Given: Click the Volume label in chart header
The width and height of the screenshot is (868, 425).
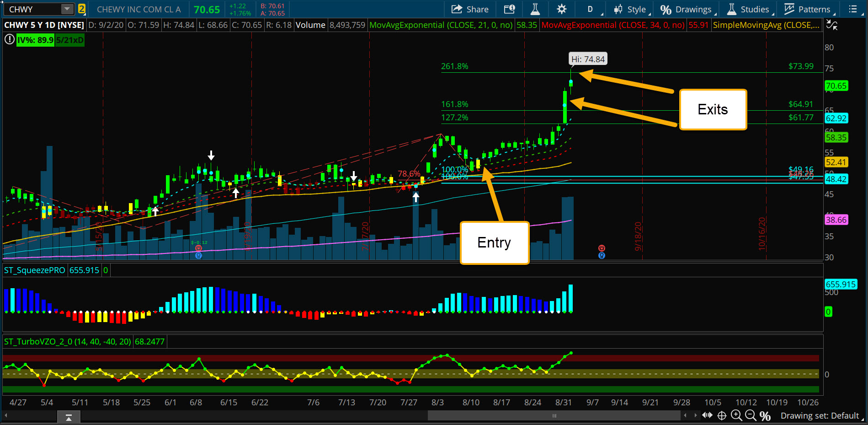Looking at the screenshot, I should [x=310, y=25].
